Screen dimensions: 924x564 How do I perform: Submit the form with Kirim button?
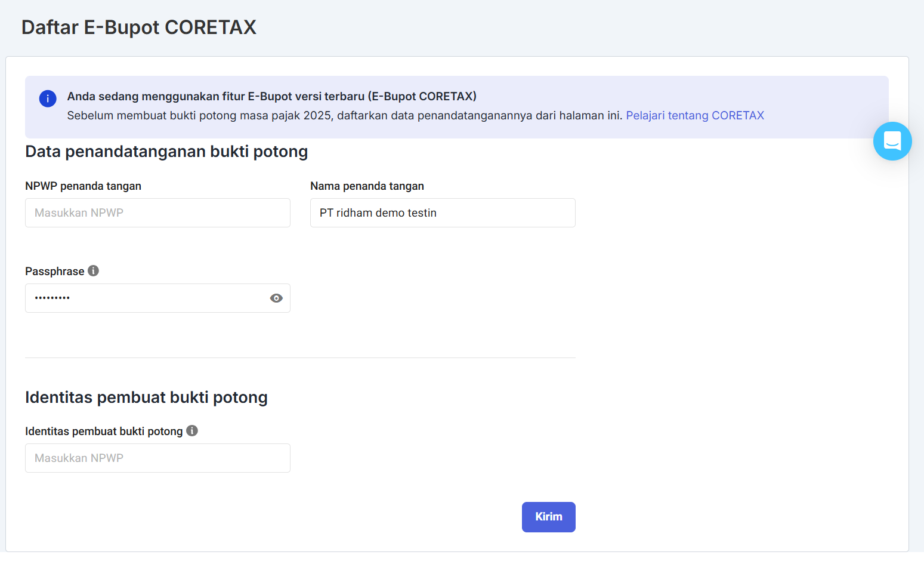coord(549,517)
